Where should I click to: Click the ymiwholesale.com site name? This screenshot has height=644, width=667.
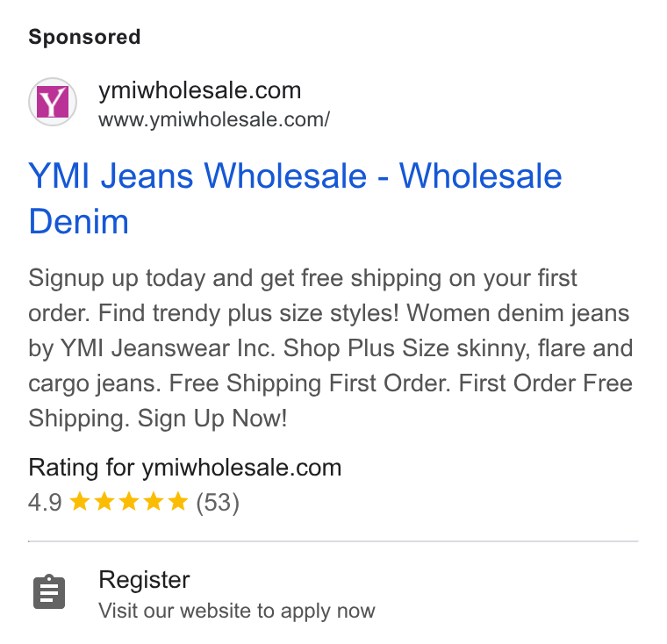200,90
